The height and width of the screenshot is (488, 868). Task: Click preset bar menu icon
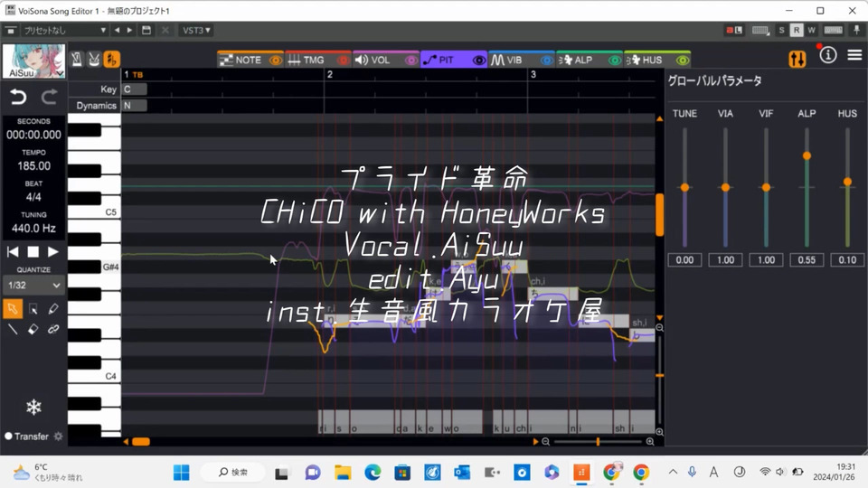pyautogui.click(x=11, y=30)
